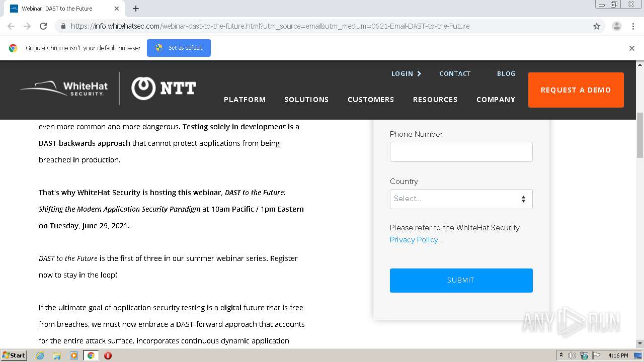
Task: Open the Privacy Policy link
Action: [414, 240]
